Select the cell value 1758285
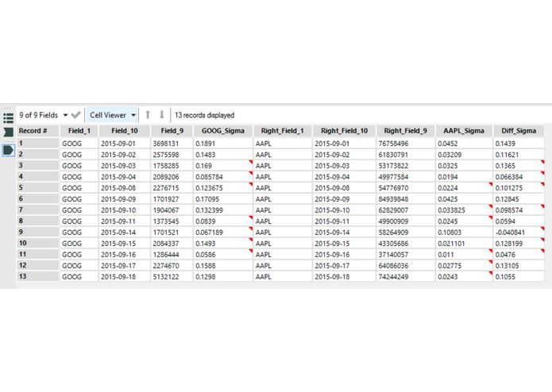This screenshot has height=392, width=552. coord(172,166)
